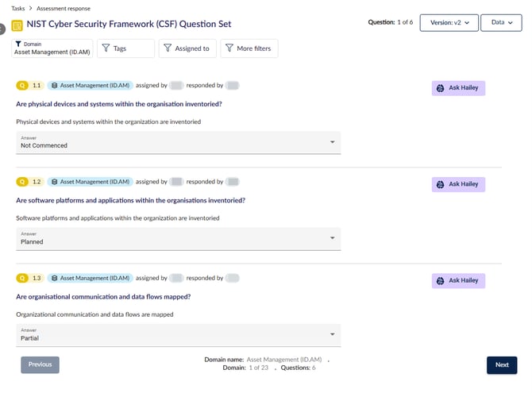Click the funnel icon on Assigned to filter

[x=167, y=48]
